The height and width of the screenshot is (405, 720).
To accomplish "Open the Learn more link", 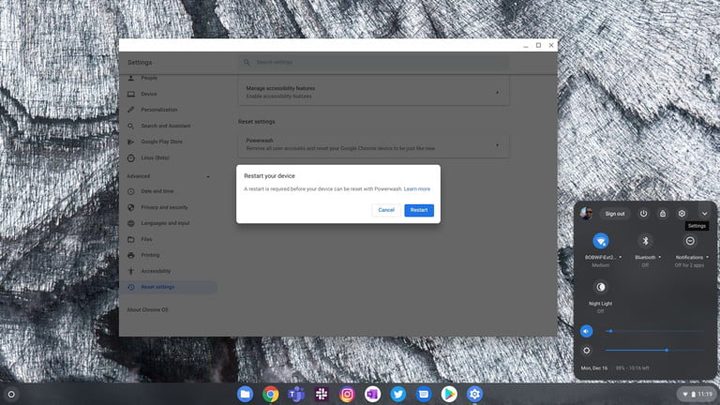I will coord(417,189).
